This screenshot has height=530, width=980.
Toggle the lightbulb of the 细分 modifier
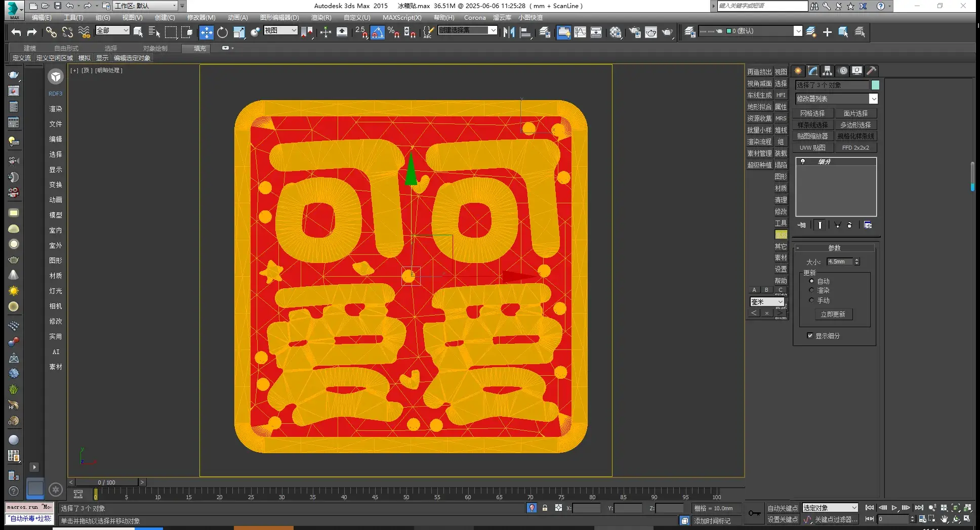[x=803, y=162]
